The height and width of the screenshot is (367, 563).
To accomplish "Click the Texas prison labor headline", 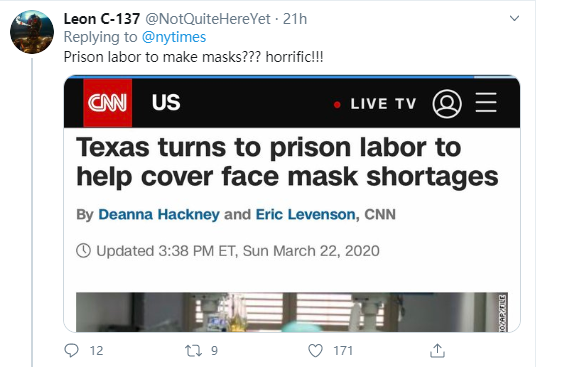I will [287, 162].
